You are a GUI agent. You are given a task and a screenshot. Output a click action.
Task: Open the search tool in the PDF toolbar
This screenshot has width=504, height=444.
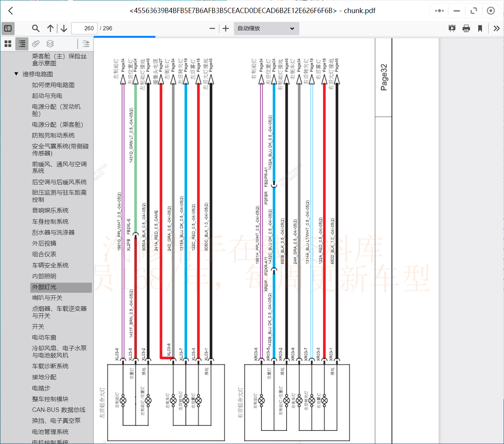coord(36,28)
